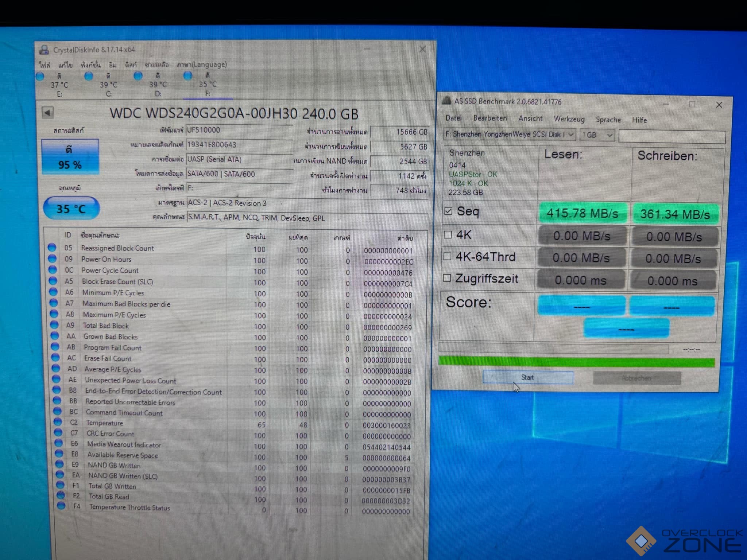Click the total host reads value 15666 GB

tap(399, 132)
